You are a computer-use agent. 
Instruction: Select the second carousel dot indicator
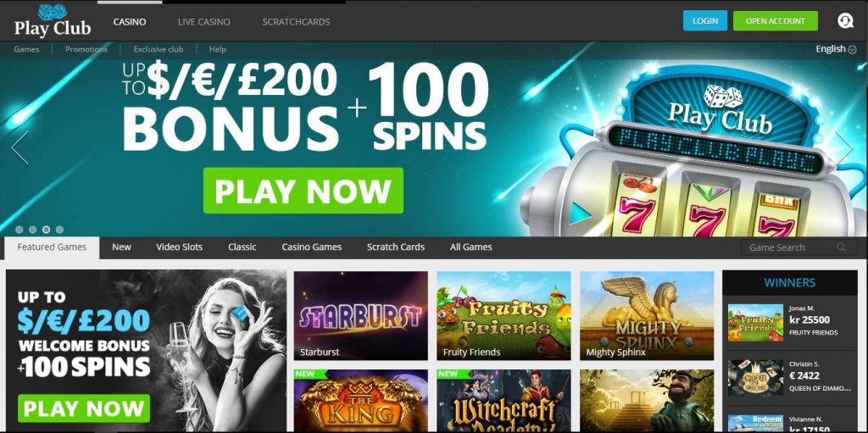click(x=33, y=230)
